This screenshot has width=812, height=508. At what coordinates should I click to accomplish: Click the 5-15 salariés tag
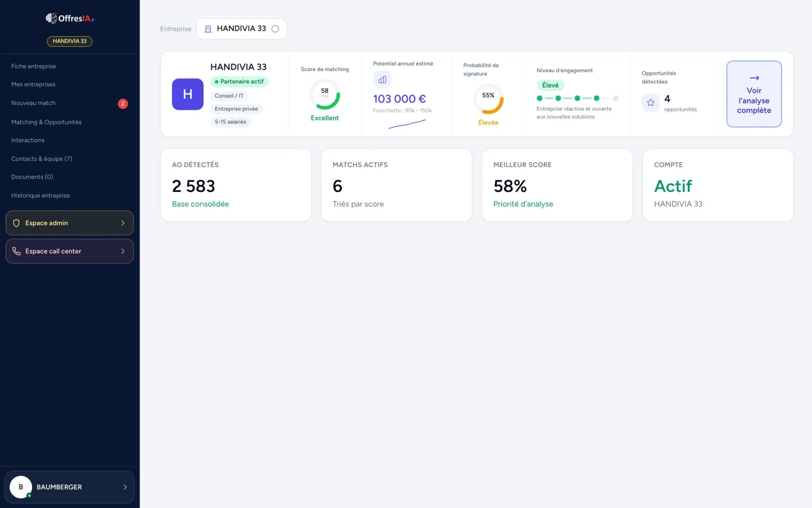click(x=230, y=122)
